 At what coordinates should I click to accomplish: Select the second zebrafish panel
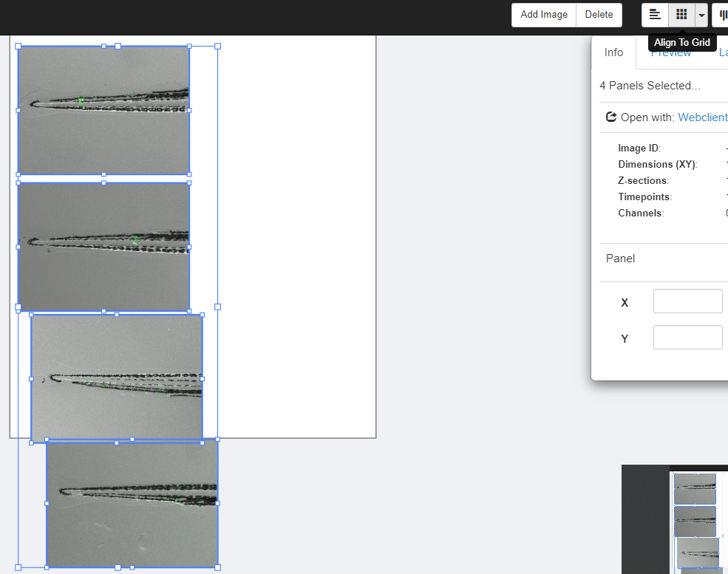click(103, 247)
